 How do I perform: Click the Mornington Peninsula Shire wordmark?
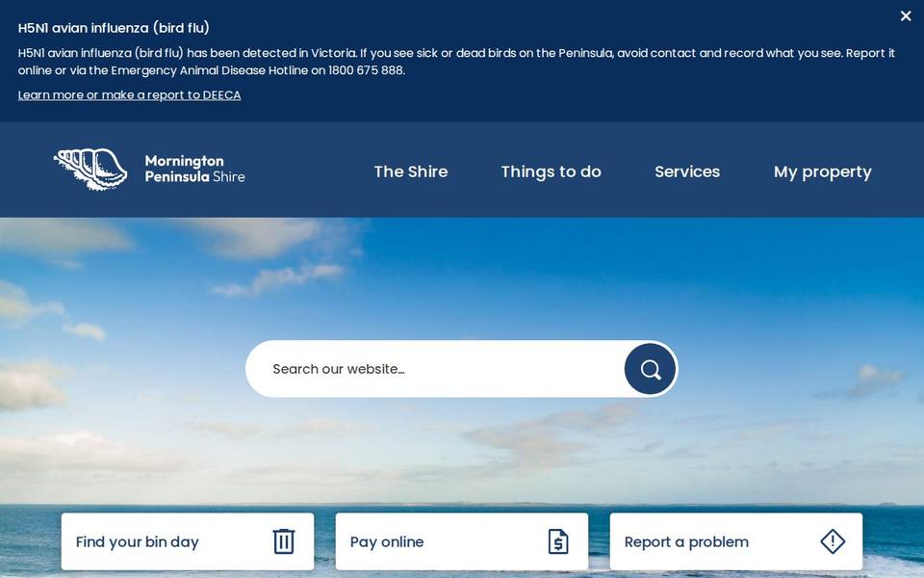tap(195, 169)
